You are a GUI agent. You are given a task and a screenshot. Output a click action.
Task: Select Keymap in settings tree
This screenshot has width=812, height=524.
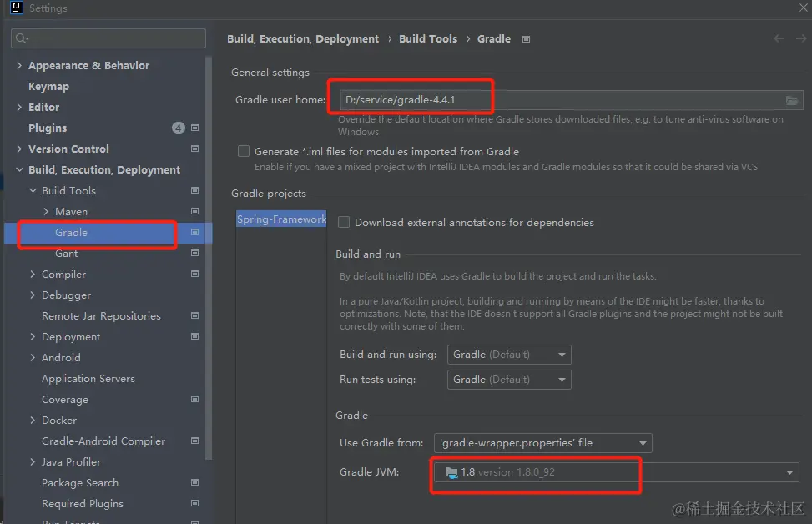coord(48,87)
